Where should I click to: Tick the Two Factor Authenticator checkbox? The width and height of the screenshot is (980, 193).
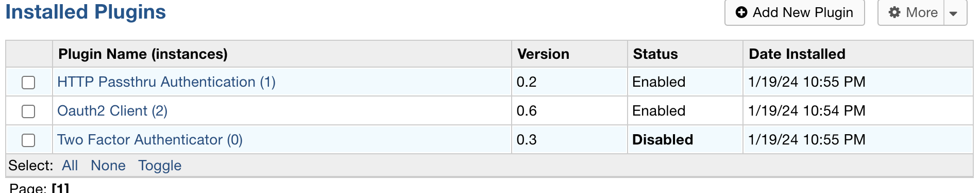(28, 140)
